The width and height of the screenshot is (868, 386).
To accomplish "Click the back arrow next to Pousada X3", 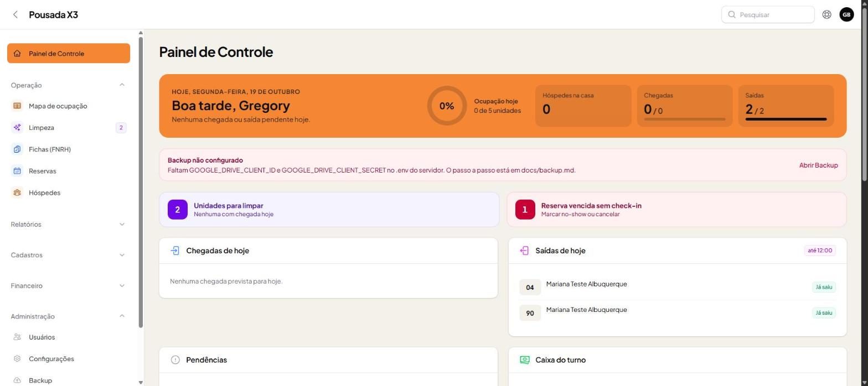I will pyautogui.click(x=15, y=14).
